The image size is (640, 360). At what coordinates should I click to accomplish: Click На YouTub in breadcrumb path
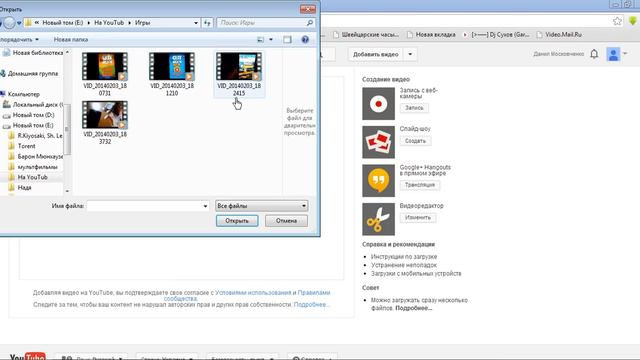click(x=109, y=23)
